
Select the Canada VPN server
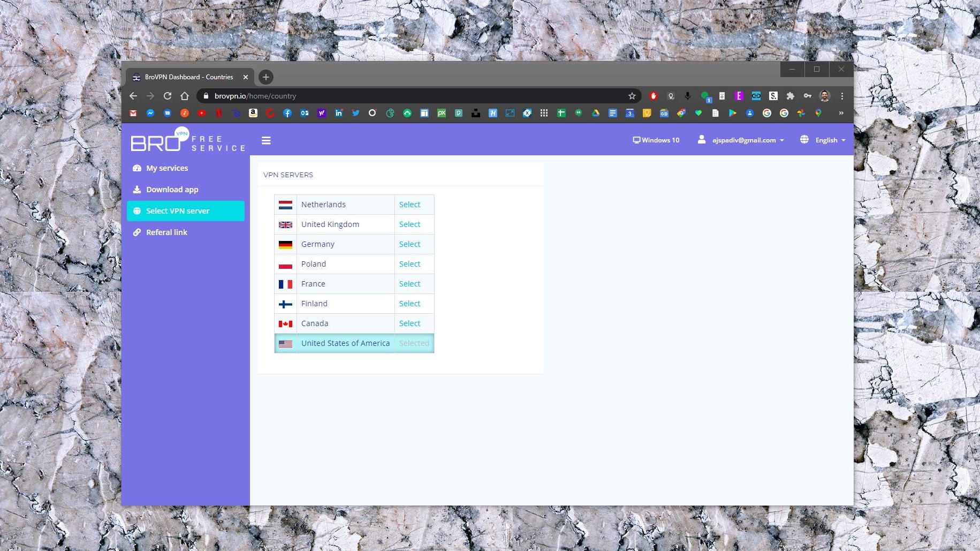click(x=409, y=323)
